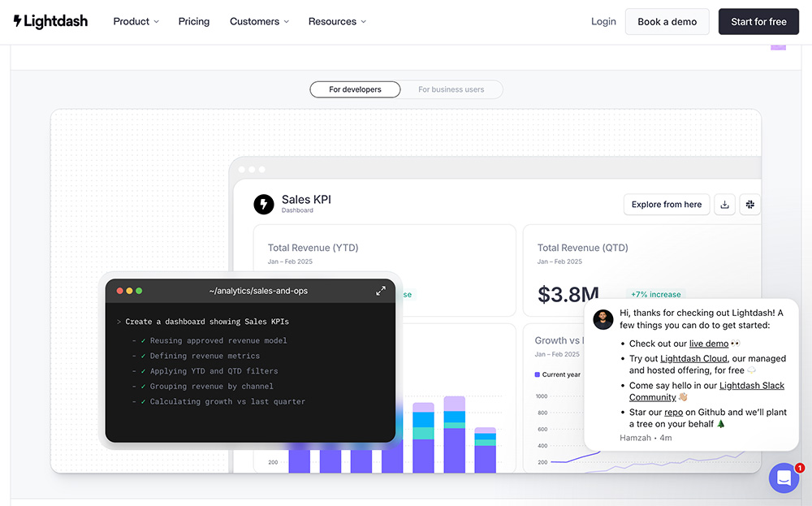Open the Lightdash Cloud link in chat
Image resolution: width=812 pixels, height=506 pixels.
(x=693, y=358)
